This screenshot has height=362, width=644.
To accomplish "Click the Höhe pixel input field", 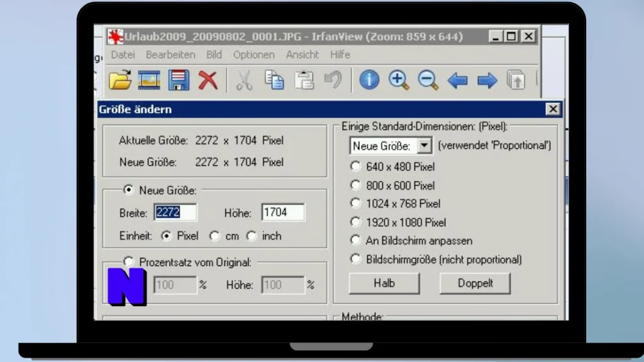I will coord(283,212).
